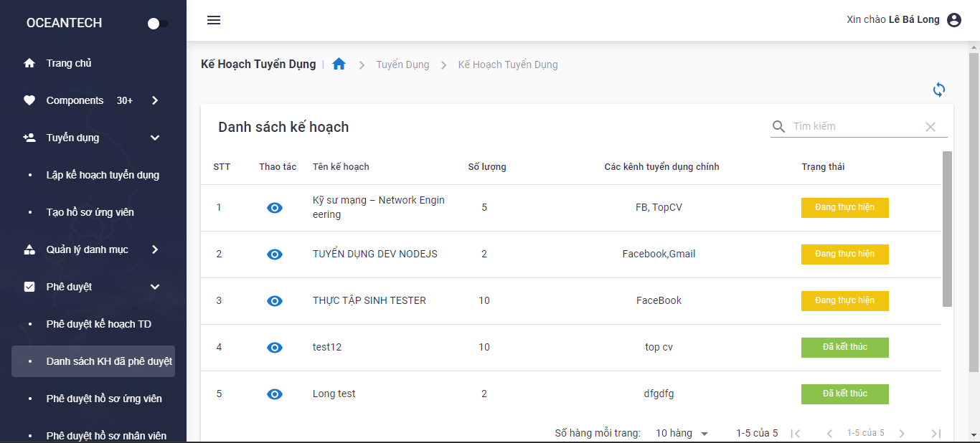This screenshot has width=980, height=443.
Task: Click the refresh sync icon
Action: tap(939, 90)
